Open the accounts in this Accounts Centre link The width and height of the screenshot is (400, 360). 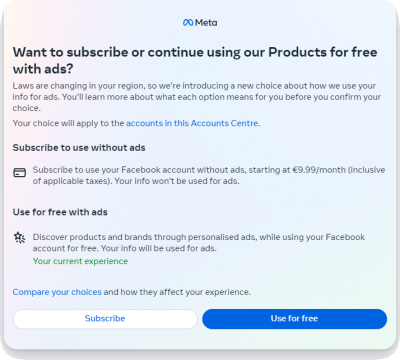192,123
